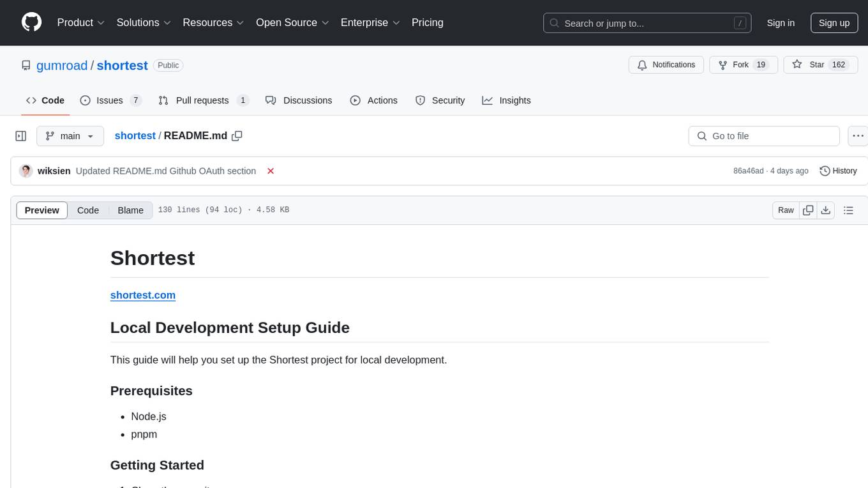868x488 pixels.
Task: Expand the Open Source menu
Action: click(292, 22)
